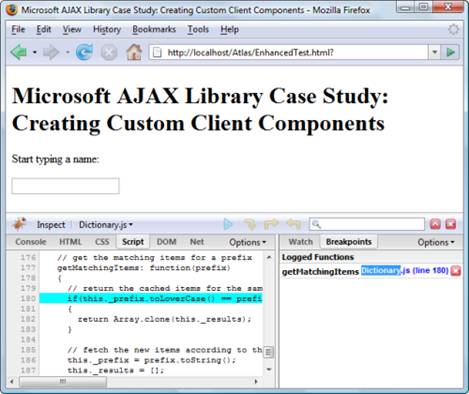469x394 pixels.
Task: Click the Stop loading icon
Action: [x=109, y=52]
